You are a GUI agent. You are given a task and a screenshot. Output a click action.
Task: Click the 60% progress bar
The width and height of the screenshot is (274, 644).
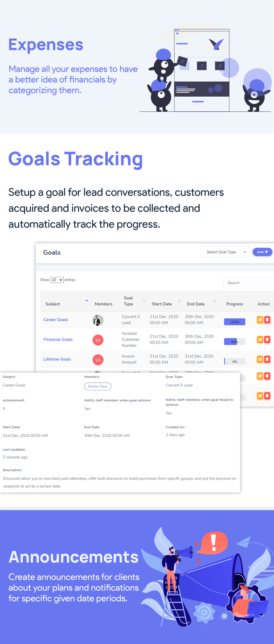235,342
